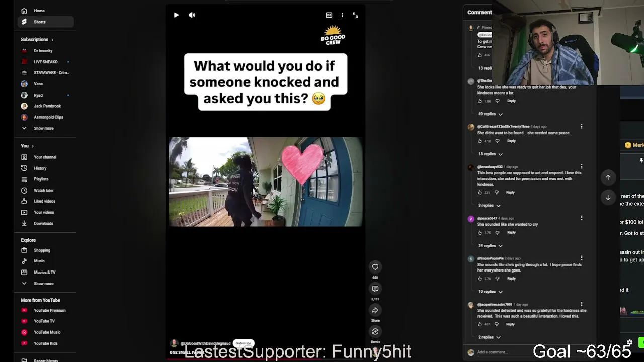Click the Downloads icon
Viewport: 644px width, 362px height.
tap(24, 223)
